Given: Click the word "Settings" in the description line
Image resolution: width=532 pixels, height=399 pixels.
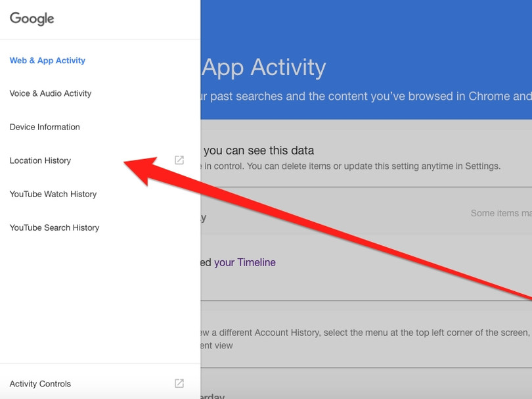Looking at the screenshot, I should pyautogui.click(x=482, y=166).
